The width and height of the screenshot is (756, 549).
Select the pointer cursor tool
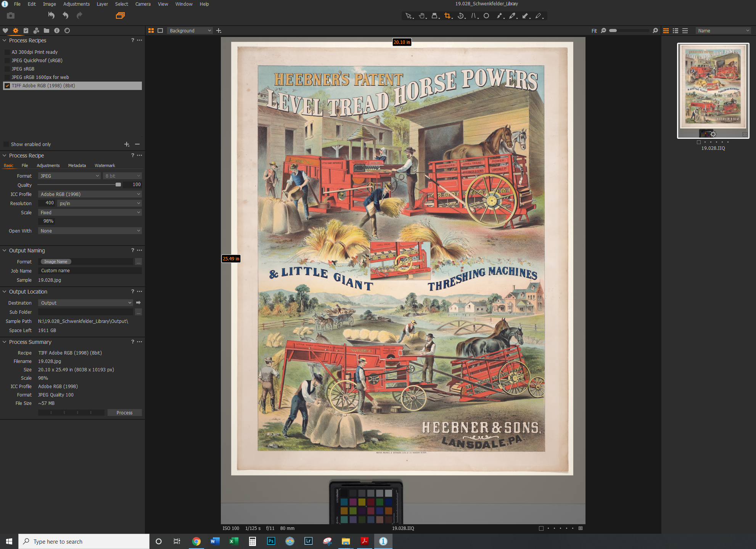coord(409,16)
